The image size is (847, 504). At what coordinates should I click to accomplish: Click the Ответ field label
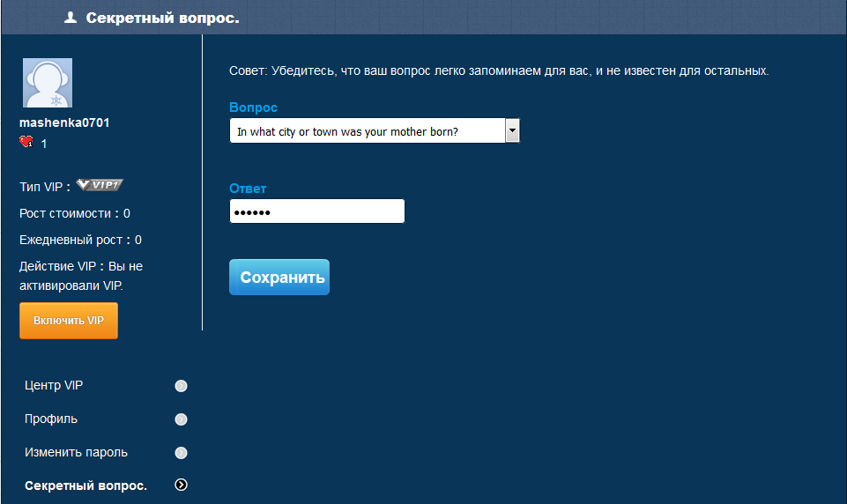(x=248, y=189)
